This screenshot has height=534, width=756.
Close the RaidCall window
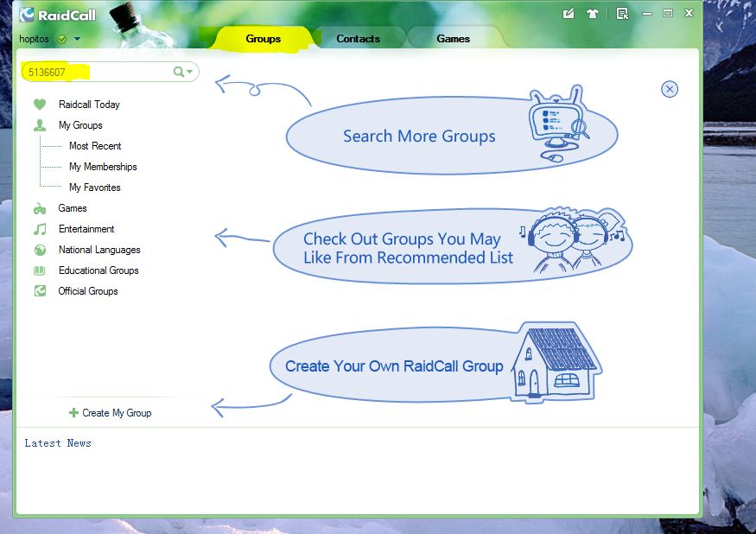pyautogui.click(x=689, y=13)
